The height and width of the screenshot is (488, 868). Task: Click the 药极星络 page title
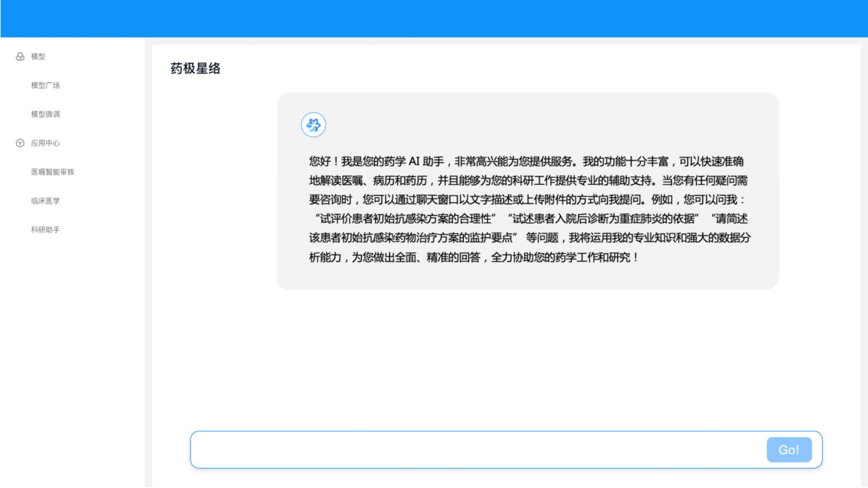tap(195, 69)
